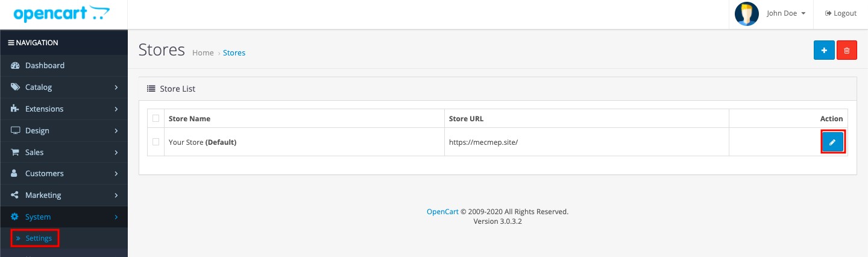Open the Dashboard menu item

tap(64, 65)
